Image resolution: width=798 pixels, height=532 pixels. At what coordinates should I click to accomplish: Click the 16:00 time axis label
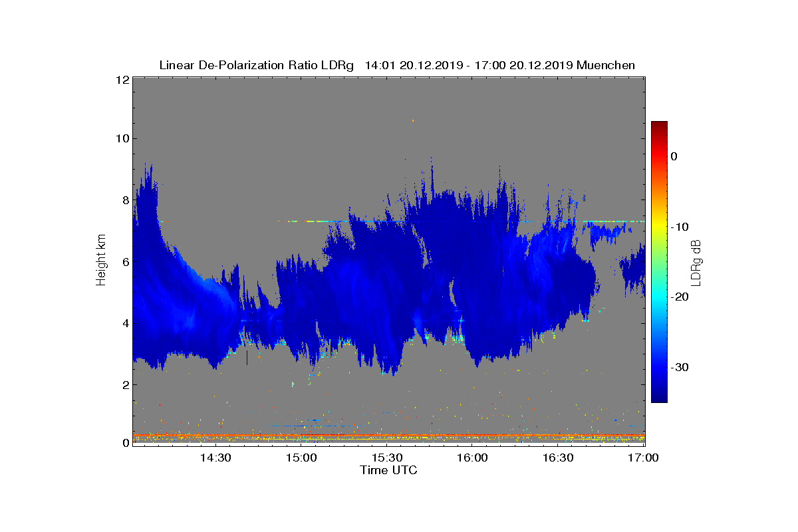coord(473,458)
